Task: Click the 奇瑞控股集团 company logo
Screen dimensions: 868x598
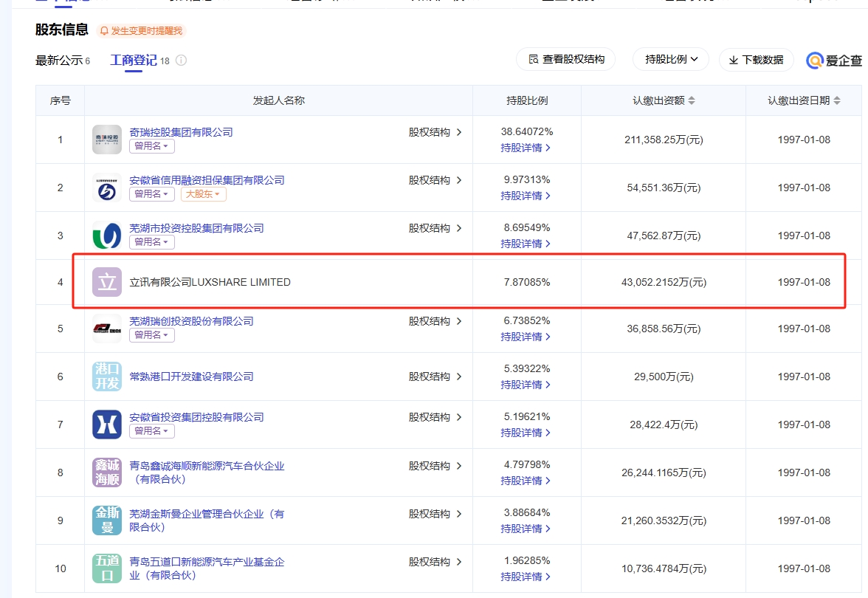Action: (x=107, y=139)
